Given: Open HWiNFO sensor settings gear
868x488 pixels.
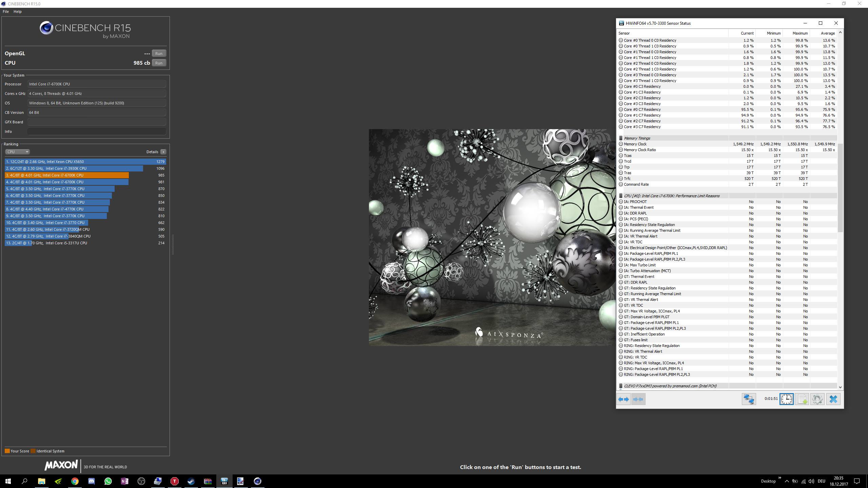Looking at the screenshot, I should pyautogui.click(x=817, y=399).
